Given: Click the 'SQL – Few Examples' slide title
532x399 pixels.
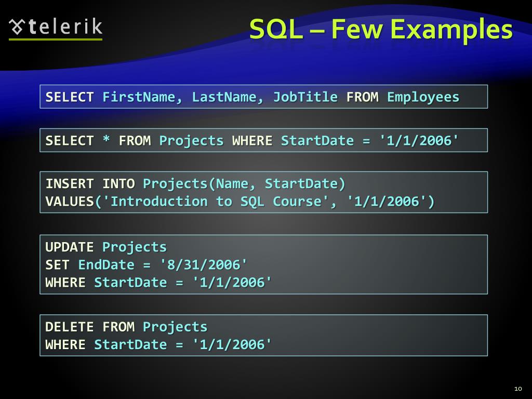Looking at the screenshot, I should tap(381, 30).
